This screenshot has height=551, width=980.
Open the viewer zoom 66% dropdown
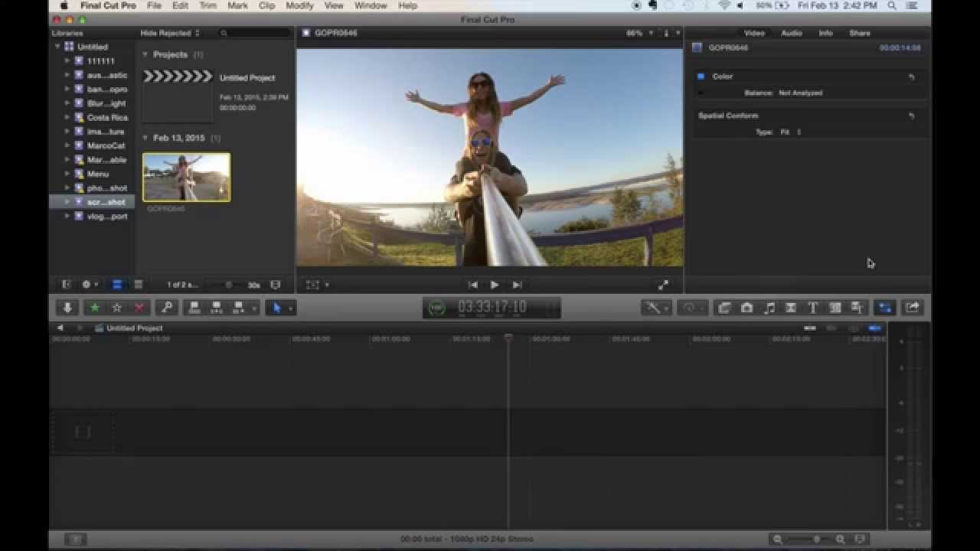639,33
